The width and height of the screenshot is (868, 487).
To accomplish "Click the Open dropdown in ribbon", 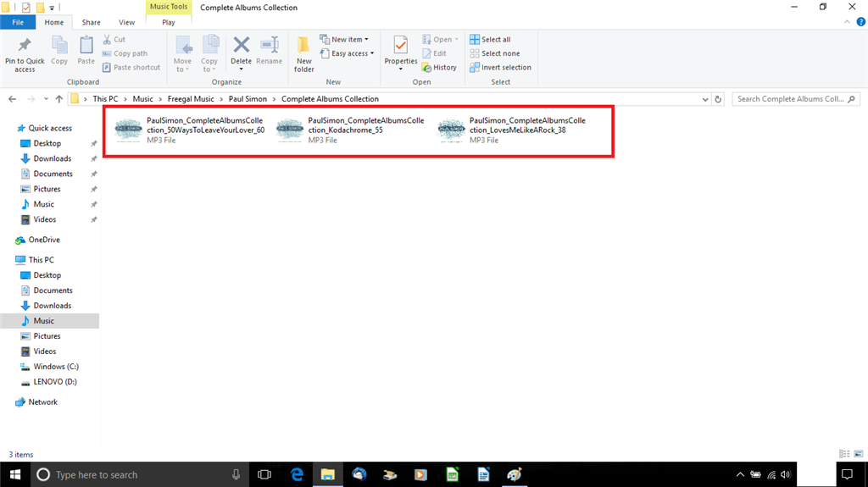I will click(441, 39).
